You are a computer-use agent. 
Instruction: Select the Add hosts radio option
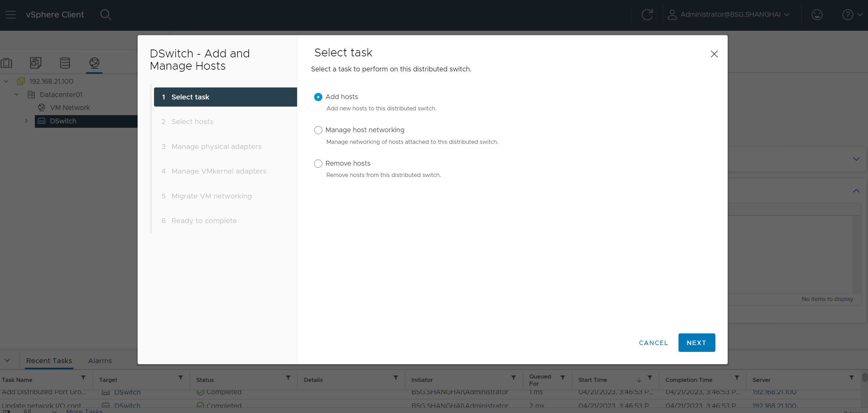[318, 97]
